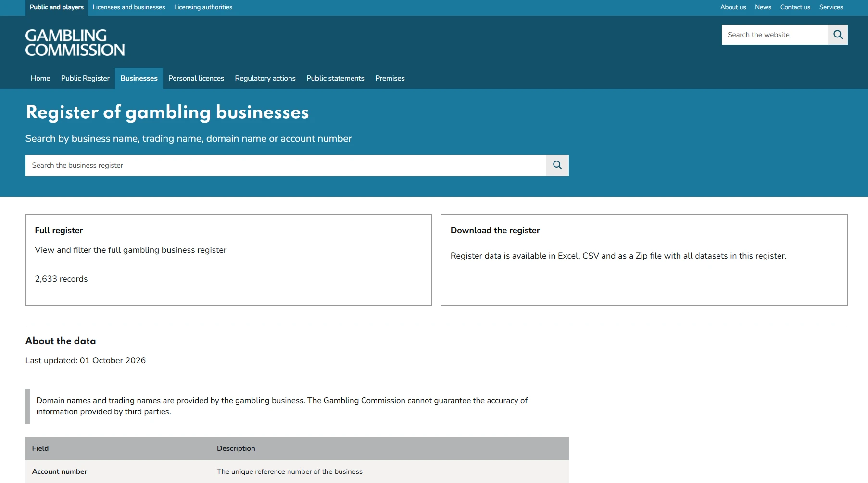Click the Register of gambling businesses heading
Screen dimensions: 868x483
point(167,112)
